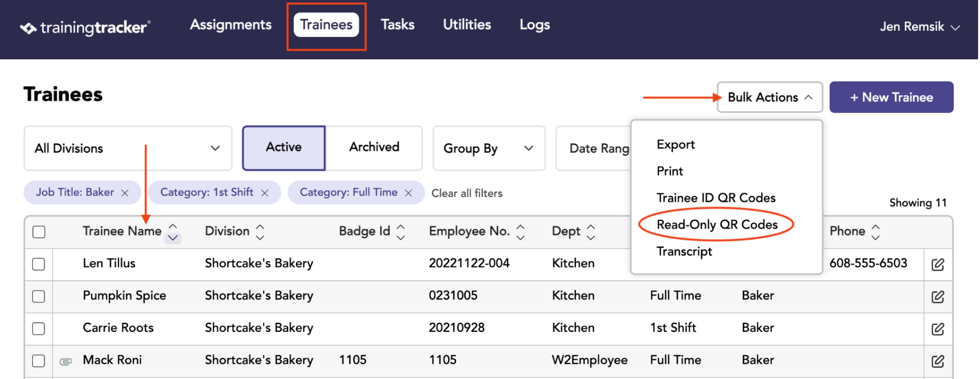
Task: Sort table by Trainee Name arrows
Action: point(173,232)
